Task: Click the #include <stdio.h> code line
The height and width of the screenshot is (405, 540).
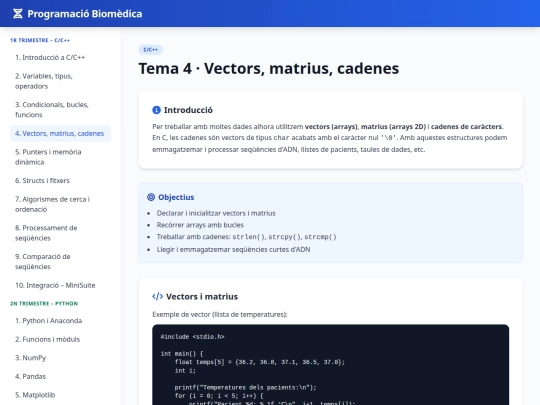Action: pos(192,336)
